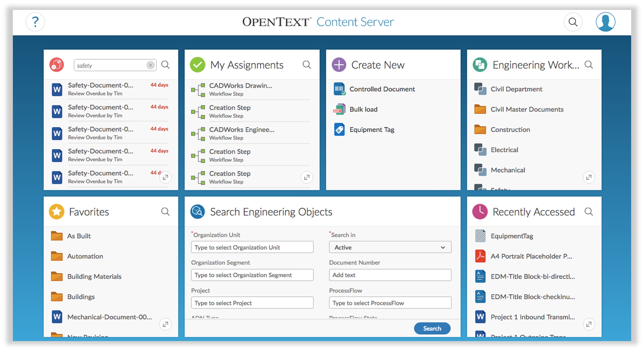644x351 pixels.
Task: Expand the Favorites widget
Action: (165, 324)
